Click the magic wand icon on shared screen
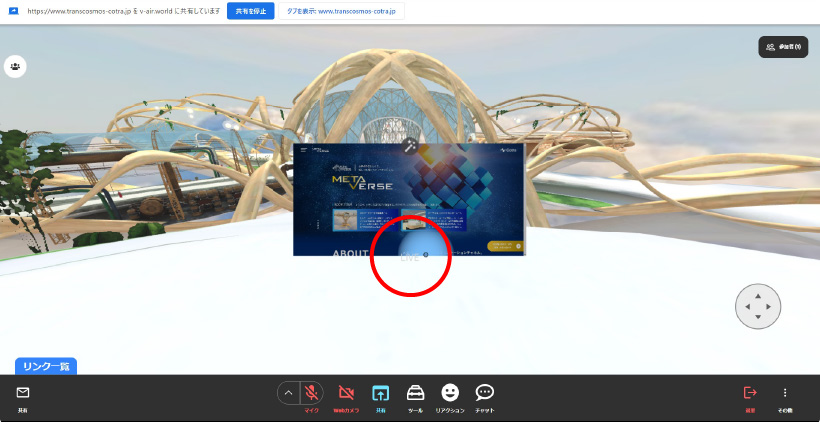The image size is (820, 424). point(411,146)
